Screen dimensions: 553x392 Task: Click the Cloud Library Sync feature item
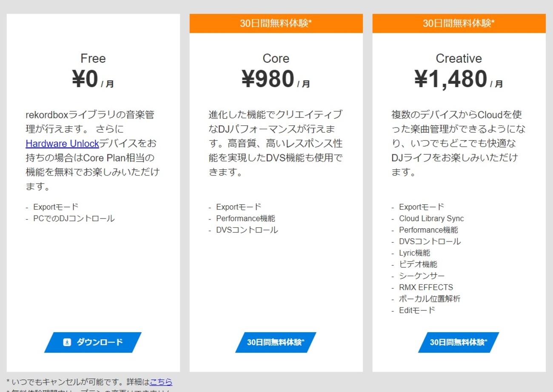(x=431, y=219)
